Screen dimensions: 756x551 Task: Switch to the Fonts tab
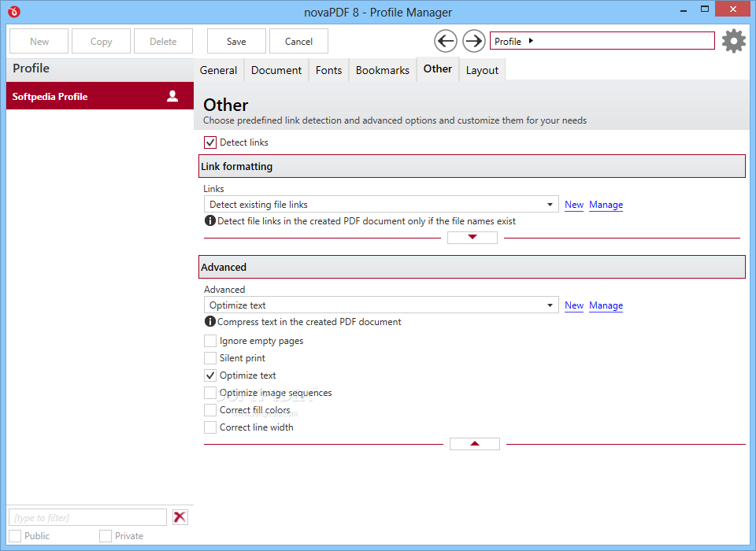click(329, 70)
